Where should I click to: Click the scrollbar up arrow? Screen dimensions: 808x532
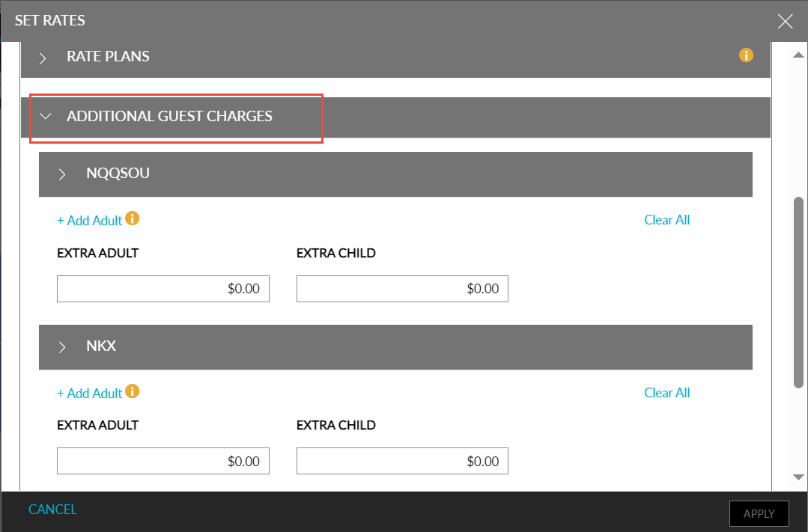coord(798,56)
